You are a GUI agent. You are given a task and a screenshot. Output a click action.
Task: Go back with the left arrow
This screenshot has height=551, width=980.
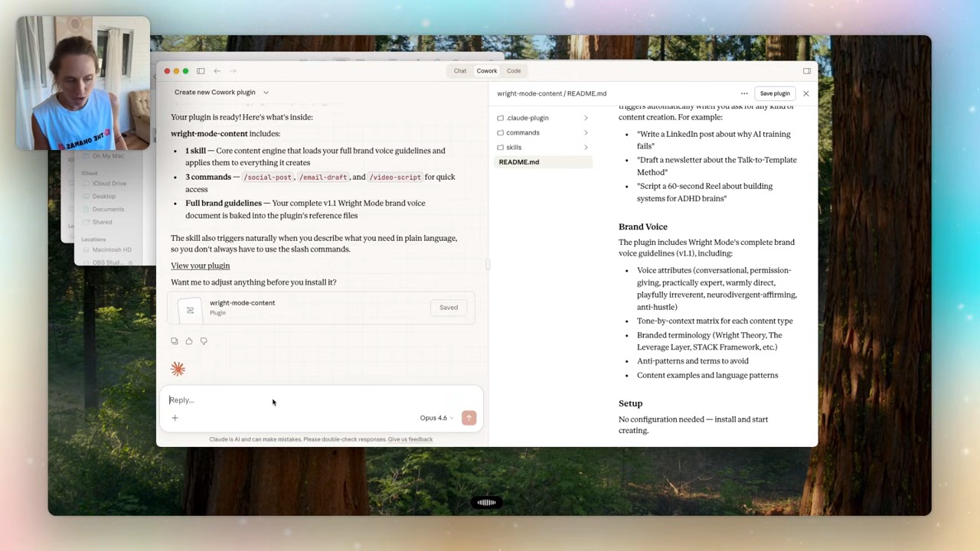click(217, 71)
